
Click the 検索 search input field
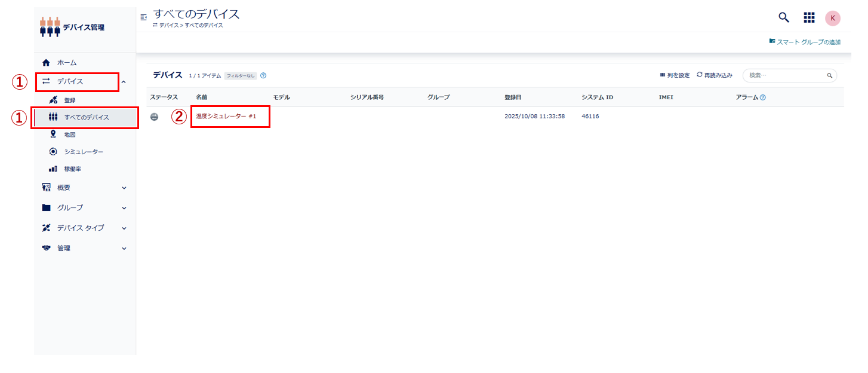tap(785, 75)
